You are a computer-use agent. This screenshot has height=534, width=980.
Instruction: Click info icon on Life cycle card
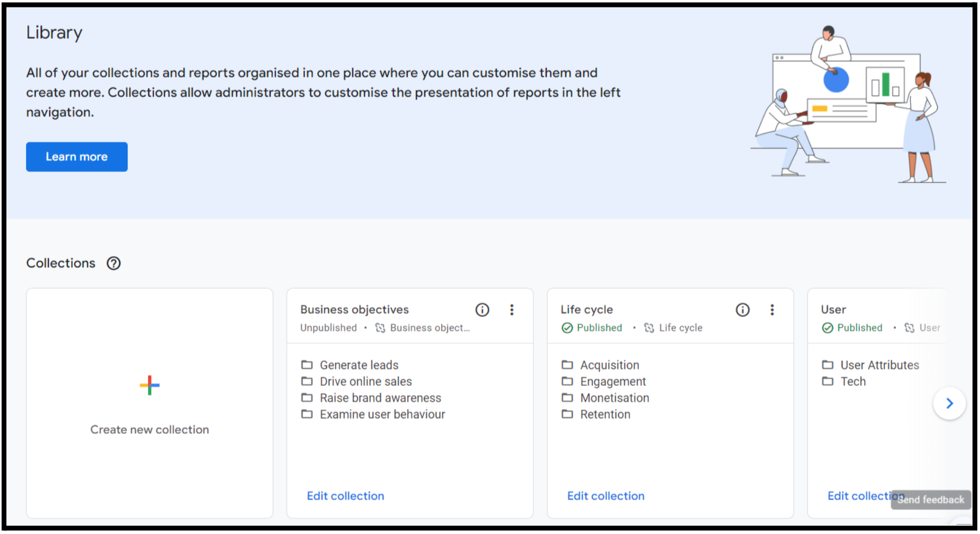coord(742,310)
